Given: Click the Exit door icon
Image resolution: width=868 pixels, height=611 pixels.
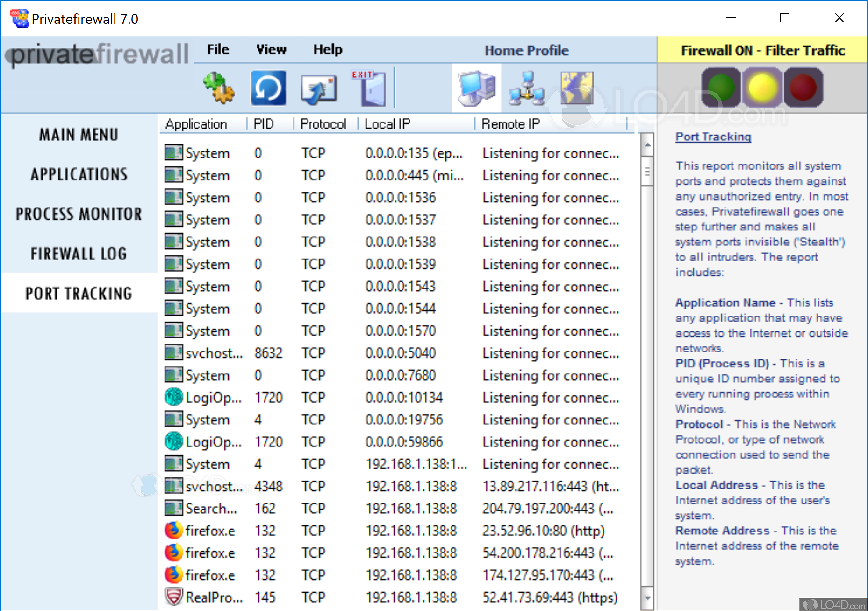Looking at the screenshot, I should 369,87.
